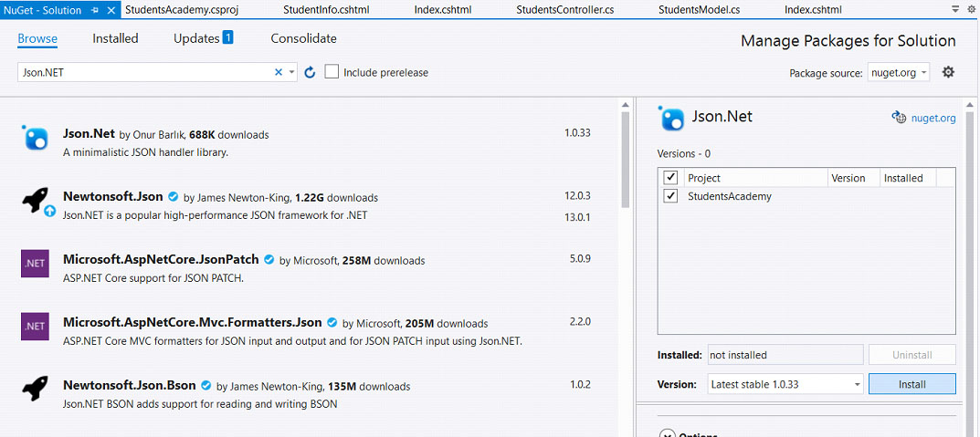
Task: Click verified badge next to Newtonsoft.Json
Action: coord(174,197)
